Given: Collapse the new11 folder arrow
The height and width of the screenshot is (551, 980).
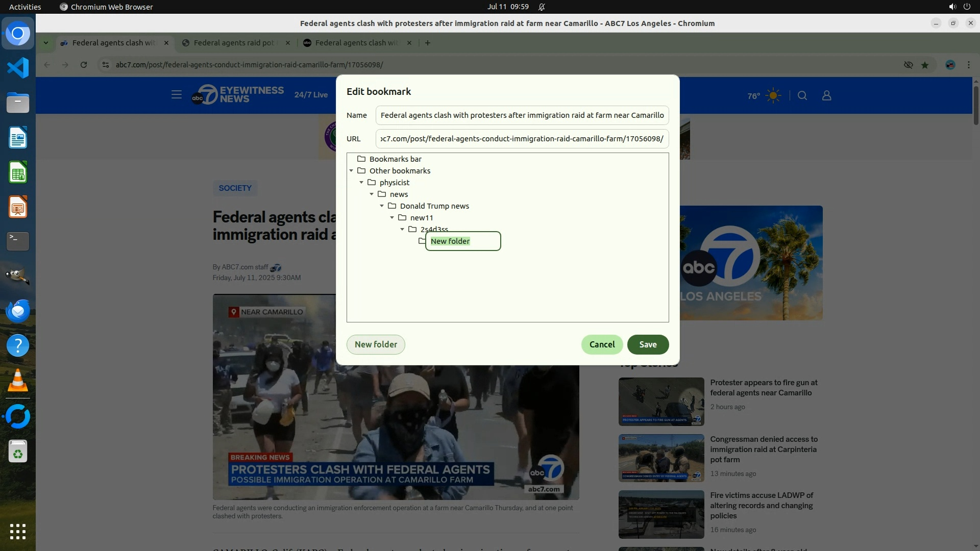Looking at the screenshot, I should [x=392, y=218].
